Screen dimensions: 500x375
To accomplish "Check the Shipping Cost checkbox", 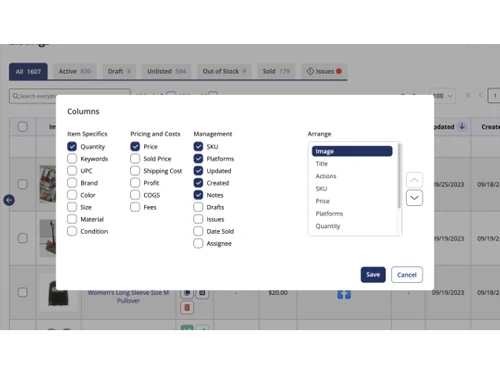I will pyautogui.click(x=135, y=171).
